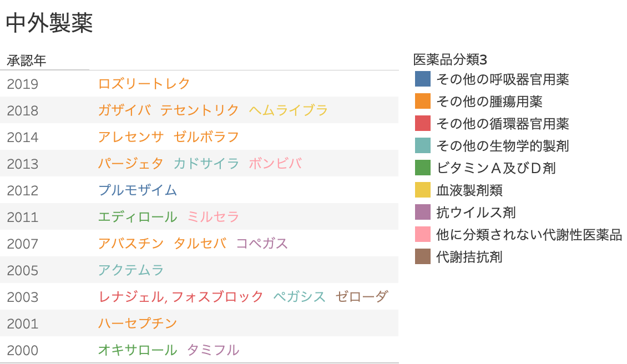Select the brown 代謝拮抗剤 legend swatch

423,256
